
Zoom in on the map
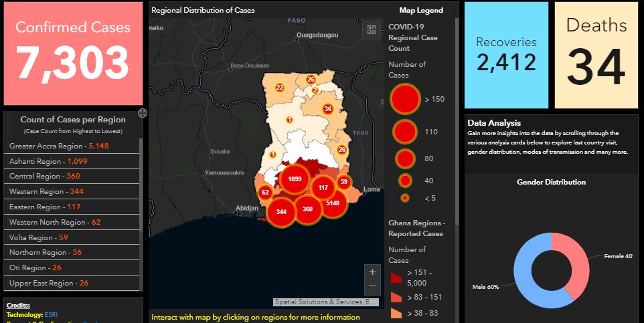point(372,272)
